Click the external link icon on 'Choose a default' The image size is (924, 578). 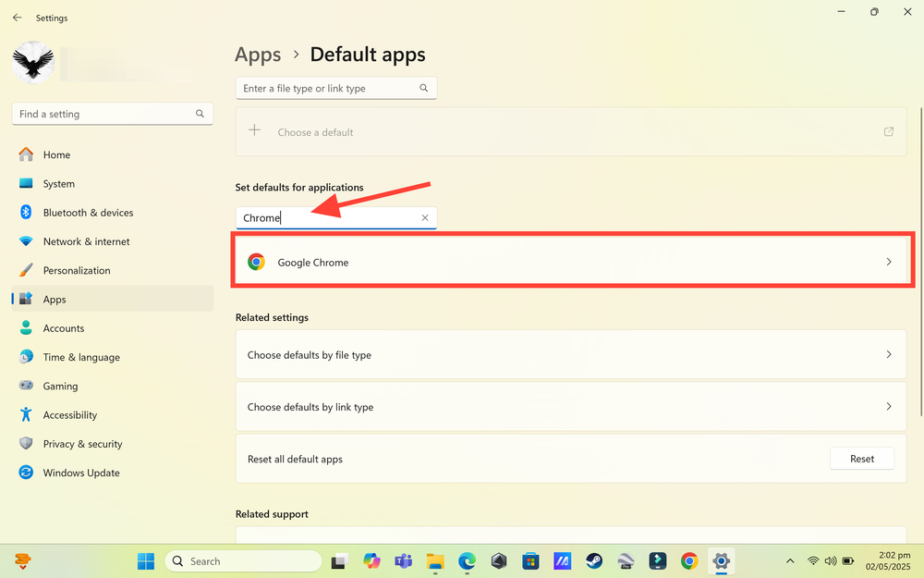point(889,131)
